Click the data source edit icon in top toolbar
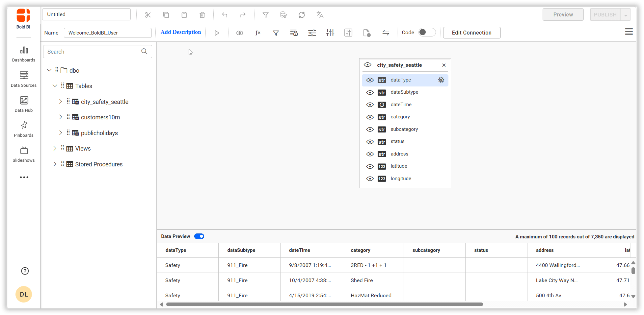The width and height of the screenshot is (644, 315). pos(283,15)
